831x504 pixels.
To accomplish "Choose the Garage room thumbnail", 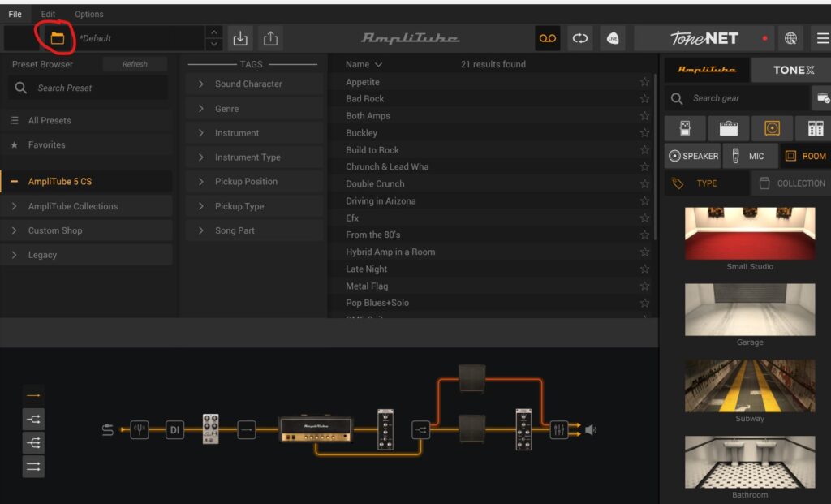I will (x=749, y=309).
